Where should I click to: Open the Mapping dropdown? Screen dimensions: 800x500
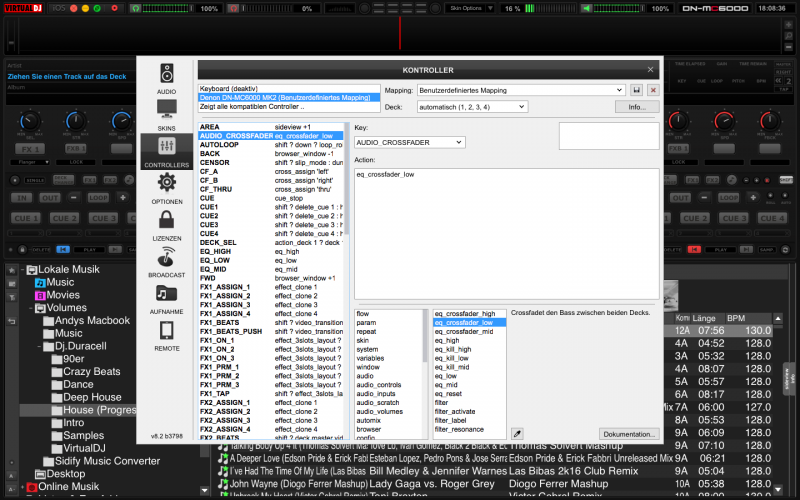521,90
